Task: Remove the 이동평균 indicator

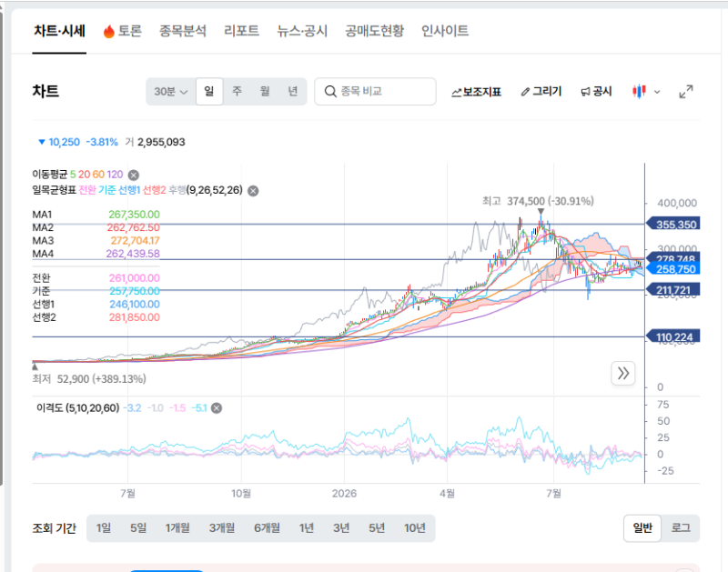Action: click(133, 175)
